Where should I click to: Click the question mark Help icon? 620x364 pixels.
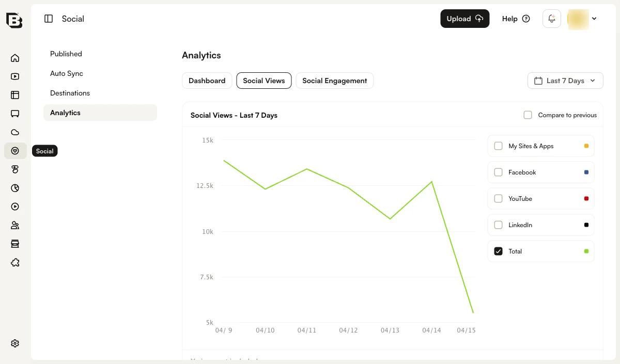click(x=526, y=19)
